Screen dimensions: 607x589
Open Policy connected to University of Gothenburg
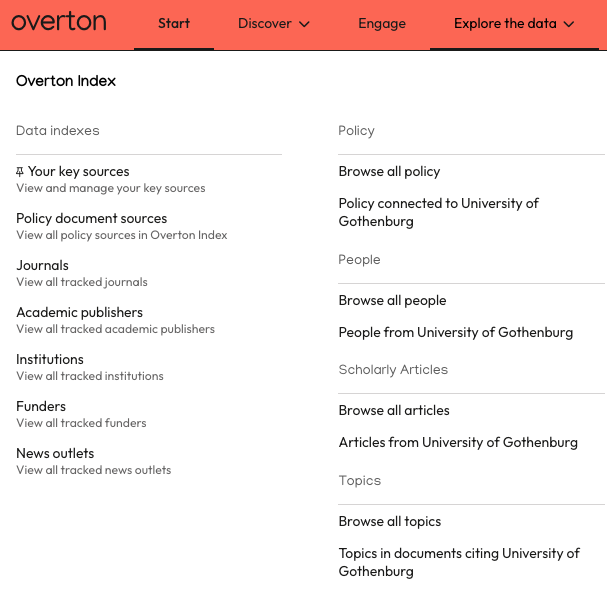coord(438,212)
